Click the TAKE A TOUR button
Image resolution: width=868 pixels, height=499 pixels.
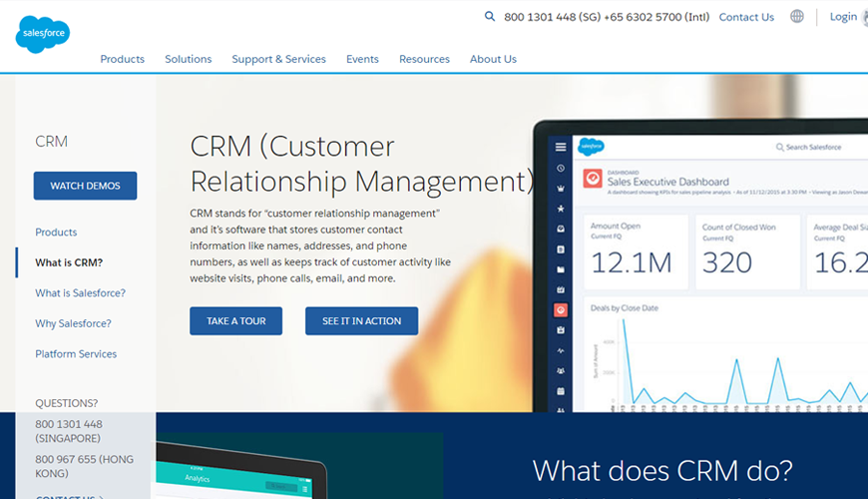coord(235,320)
